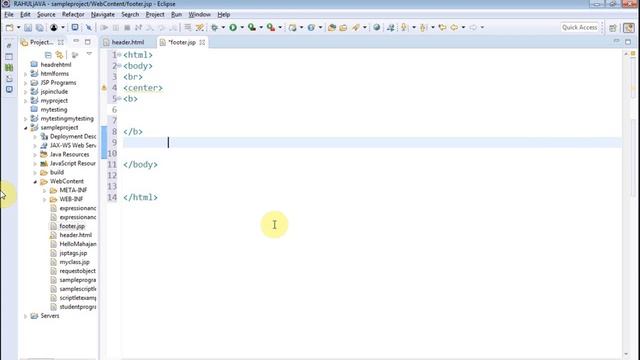The width and height of the screenshot is (640, 360).
Task: Collapse the sampleproject tree node
Action: 26,128
